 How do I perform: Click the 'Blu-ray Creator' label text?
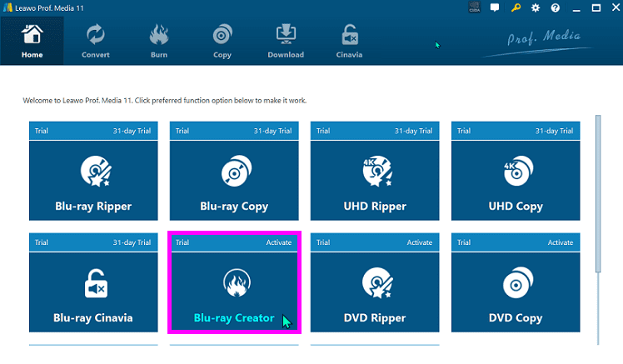pos(234,318)
